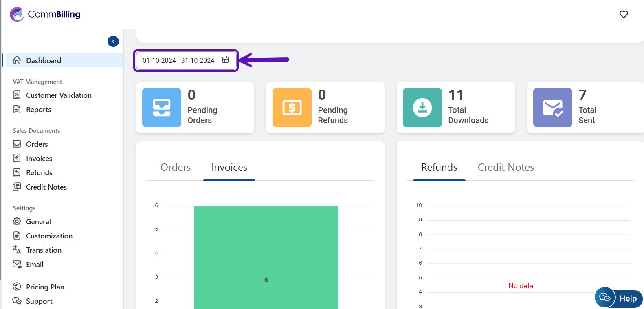Open the date range picker

178,60
